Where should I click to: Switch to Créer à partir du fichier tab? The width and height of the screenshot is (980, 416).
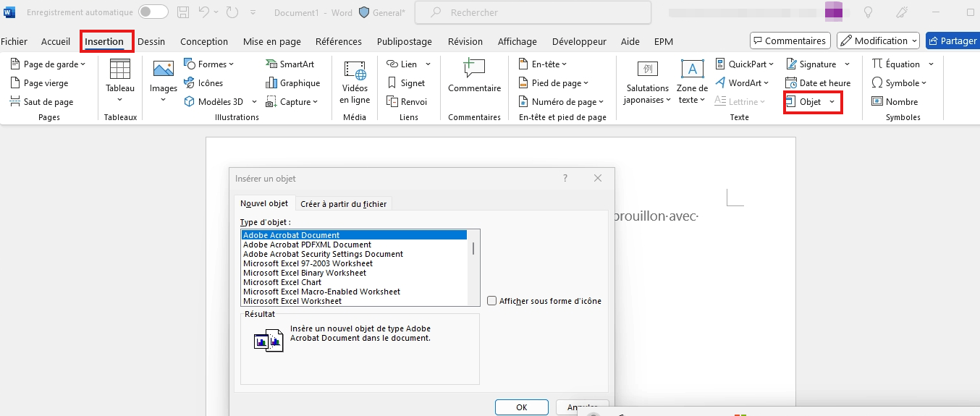343,204
